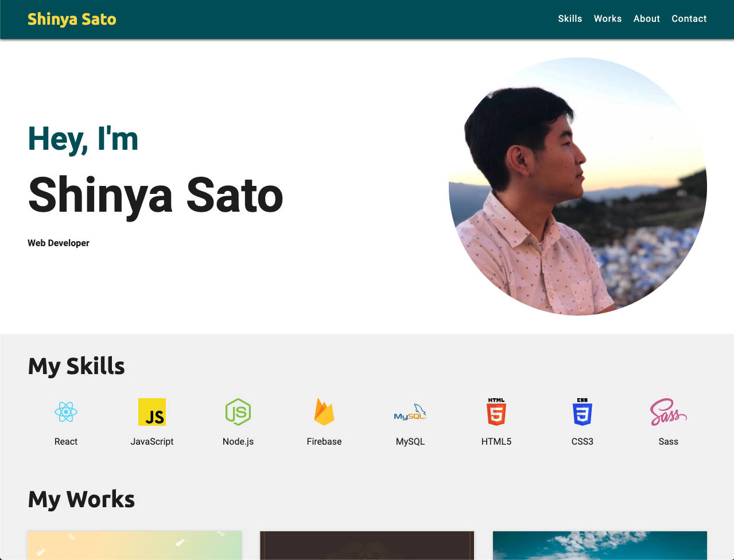Open the dark brown work thumbnail
The width and height of the screenshot is (734, 560).
pos(367,546)
